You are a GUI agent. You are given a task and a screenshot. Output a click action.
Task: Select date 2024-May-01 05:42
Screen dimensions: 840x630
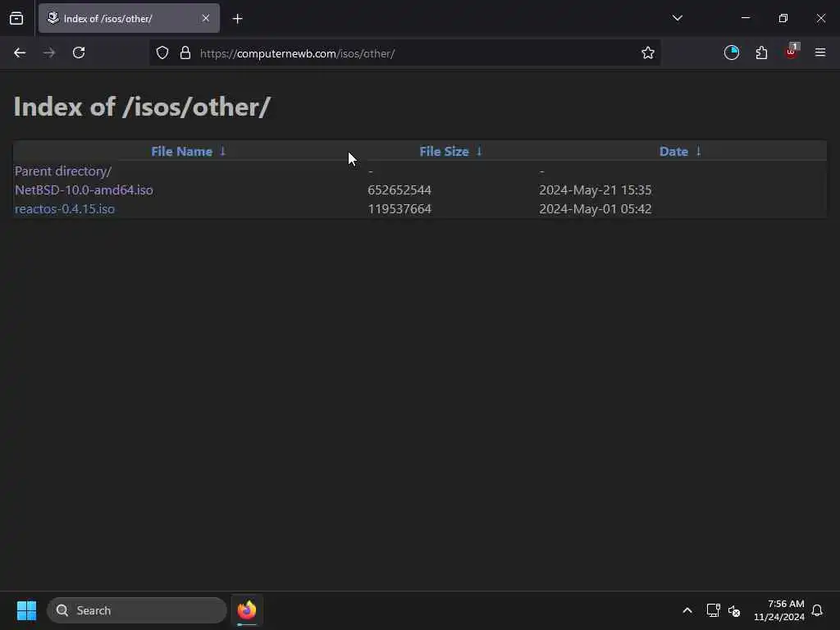click(596, 209)
